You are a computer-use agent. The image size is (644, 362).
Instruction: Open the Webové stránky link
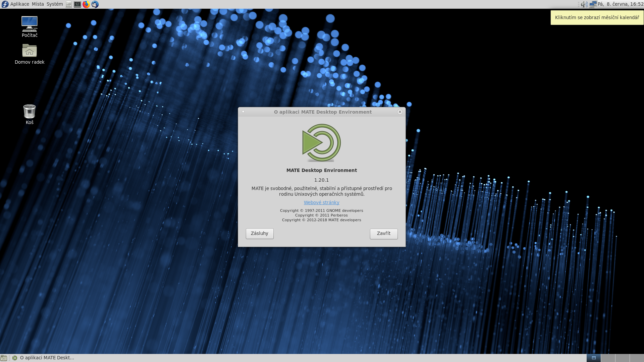coord(321,202)
